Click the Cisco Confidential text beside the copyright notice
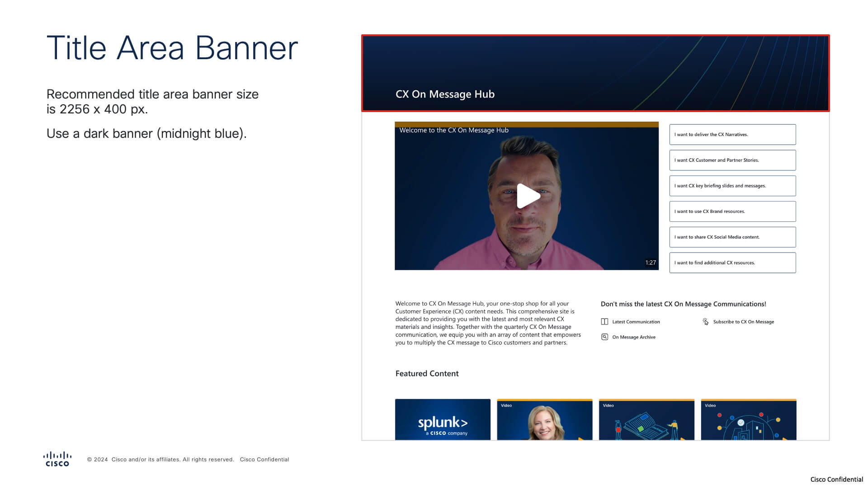This screenshot has height=488, width=868. [x=264, y=460]
